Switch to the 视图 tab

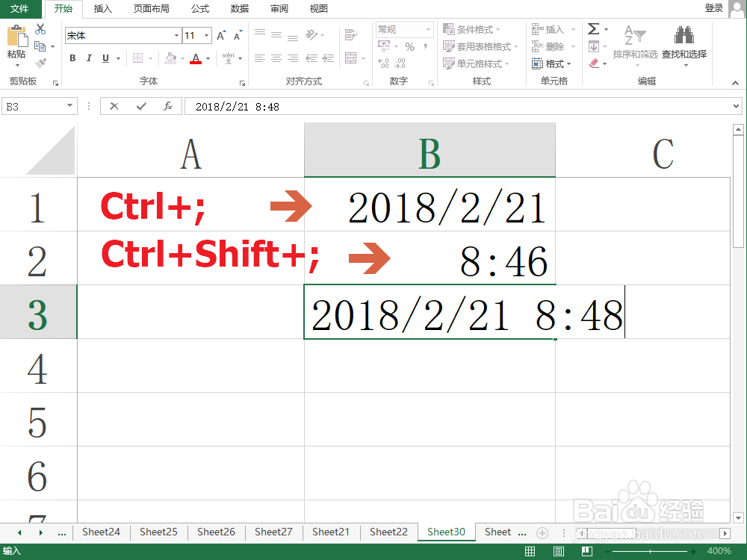319,8
